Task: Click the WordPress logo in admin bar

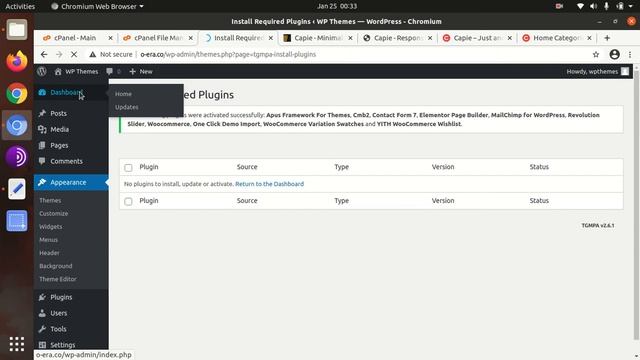Action: [x=42, y=71]
